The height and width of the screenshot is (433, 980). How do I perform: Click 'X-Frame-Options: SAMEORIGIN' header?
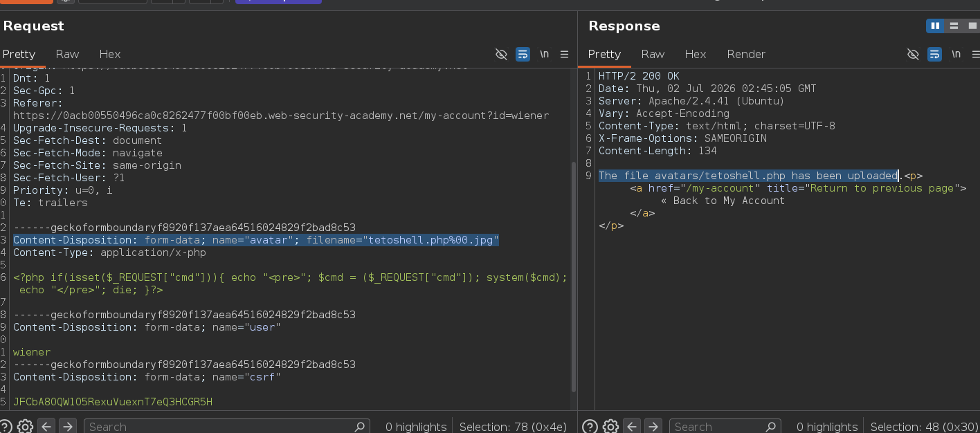(x=682, y=138)
